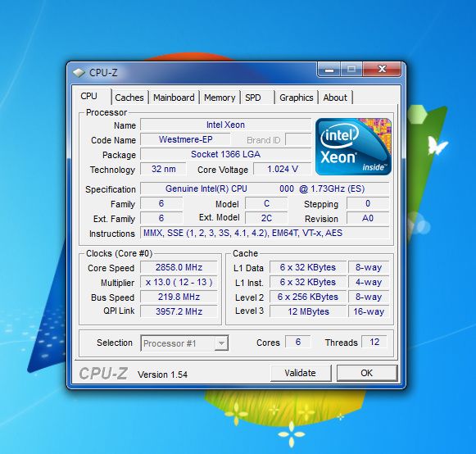This screenshot has width=476, height=454.
Task: Click the Intel Xeon inside logo
Action: click(x=353, y=147)
